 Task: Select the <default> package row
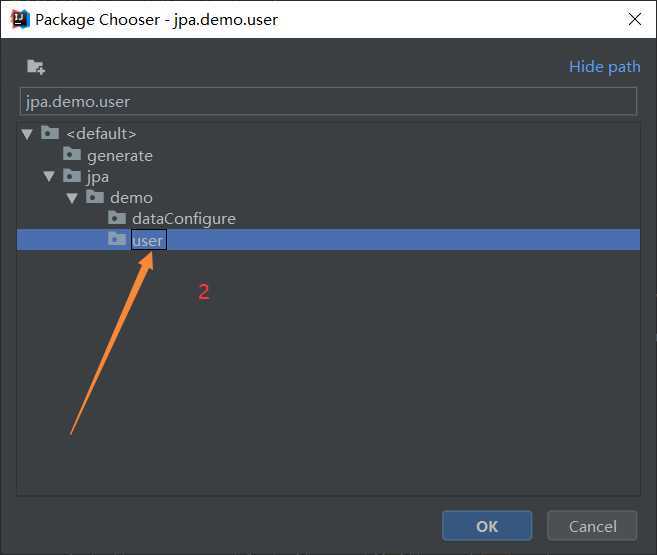point(328,134)
